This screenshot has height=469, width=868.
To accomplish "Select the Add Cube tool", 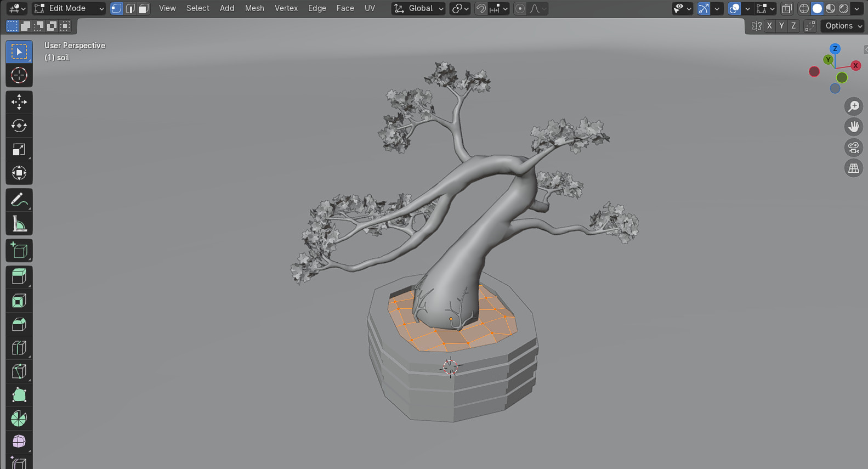I will [19, 251].
